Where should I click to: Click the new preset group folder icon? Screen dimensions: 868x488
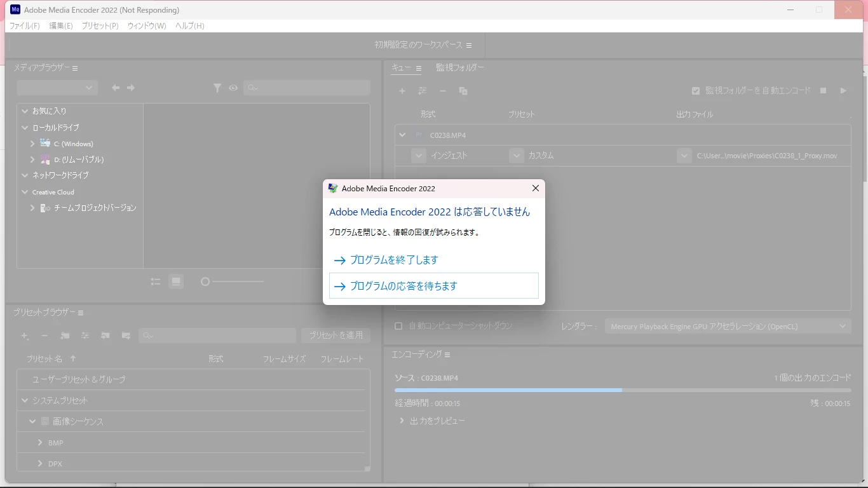(65, 335)
